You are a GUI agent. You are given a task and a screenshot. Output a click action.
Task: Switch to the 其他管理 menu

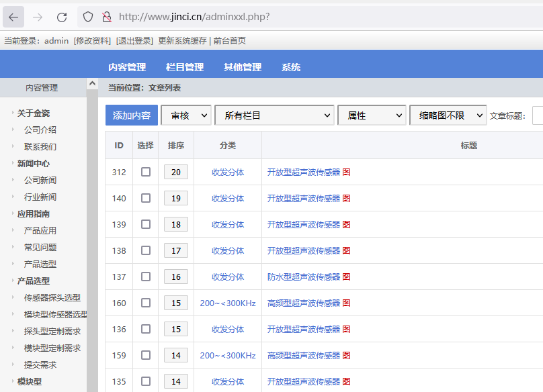point(243,67)
